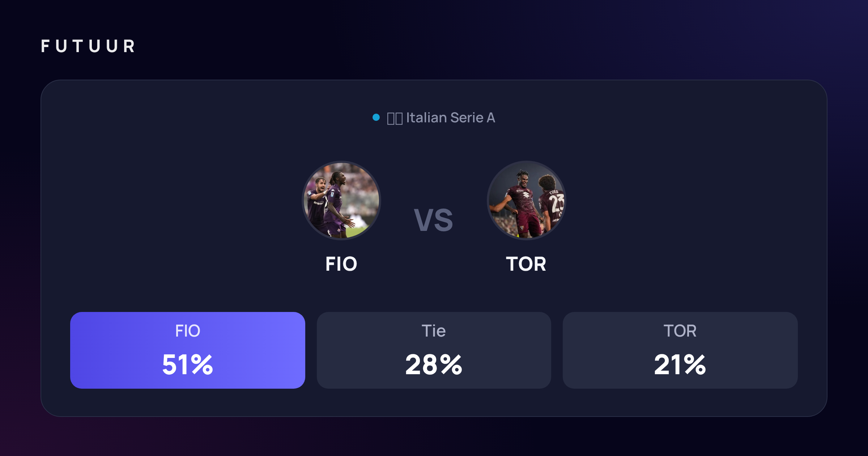Click the 21% value in the TOR box

[680, 364]
